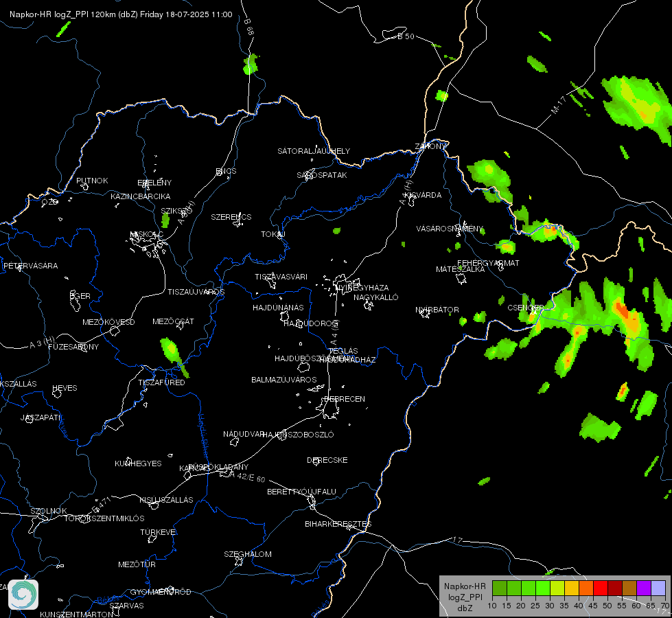
Task: Click the TISZAFURED town label
Action: click(161, 382)
